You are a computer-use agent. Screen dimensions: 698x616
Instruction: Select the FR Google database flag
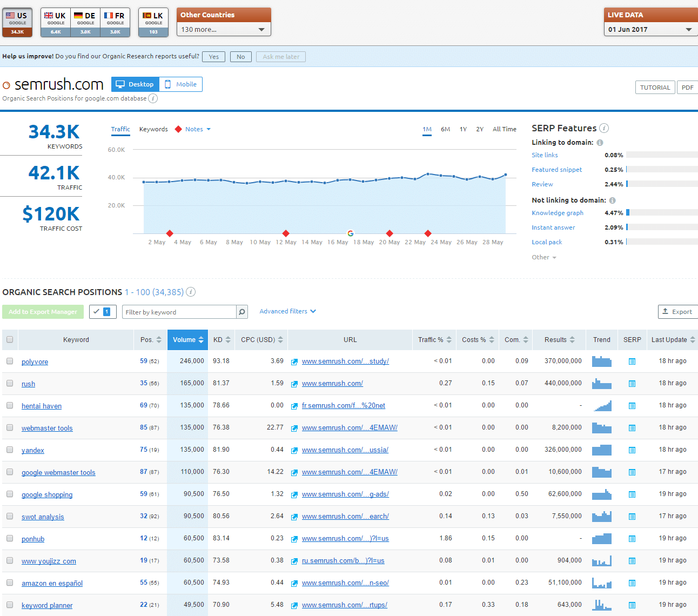pos(115,22)
